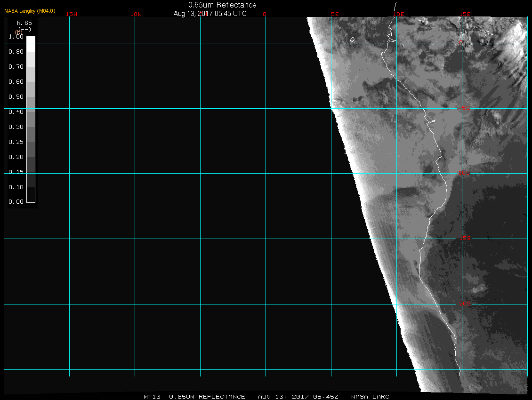Click the 0.15 value on the legend

(16, 172)
